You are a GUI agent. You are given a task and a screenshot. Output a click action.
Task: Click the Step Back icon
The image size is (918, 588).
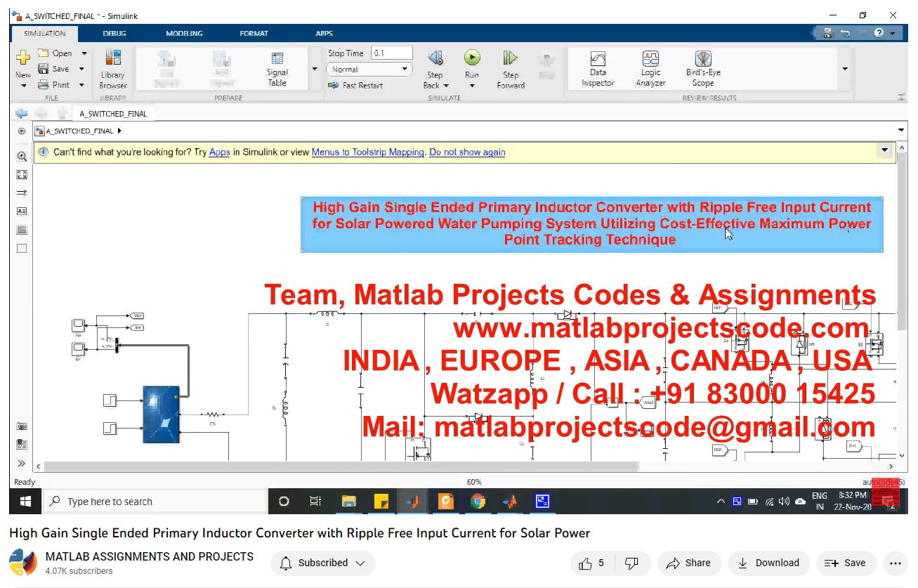(435, 59)
